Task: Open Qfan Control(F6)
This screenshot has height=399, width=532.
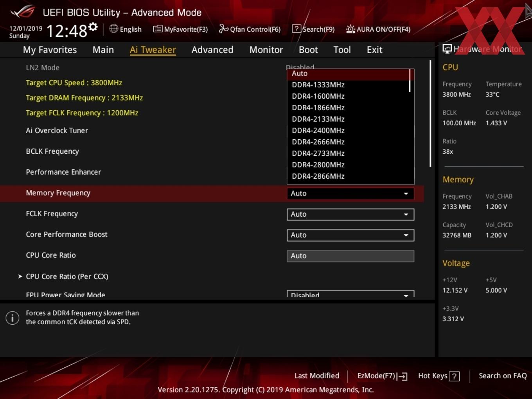Action: tap(250, 29)
